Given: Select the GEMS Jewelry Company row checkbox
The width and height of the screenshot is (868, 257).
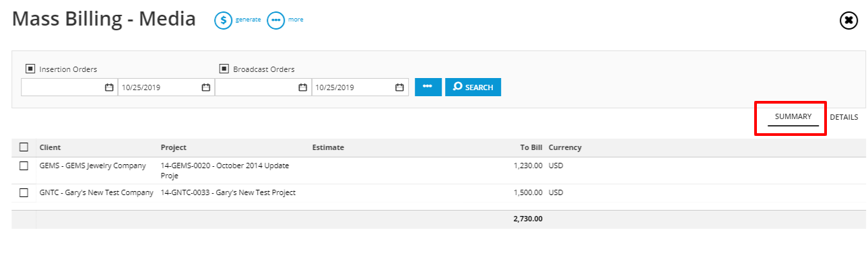Looking at the screenshot, I should [24, 166].
